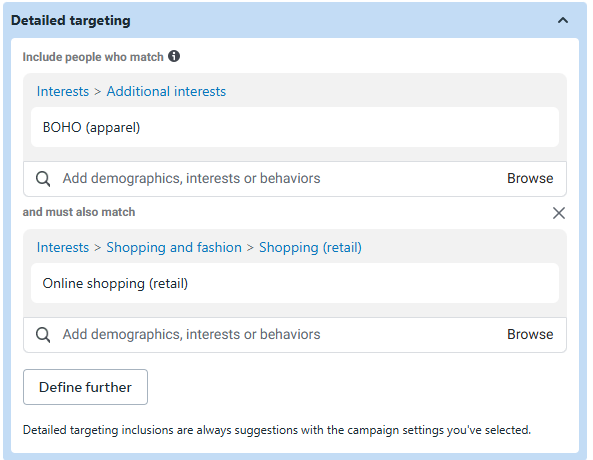593x460 pixels.
Task: Select the Online shopping (retail) entry
Action: pos(295,283)
